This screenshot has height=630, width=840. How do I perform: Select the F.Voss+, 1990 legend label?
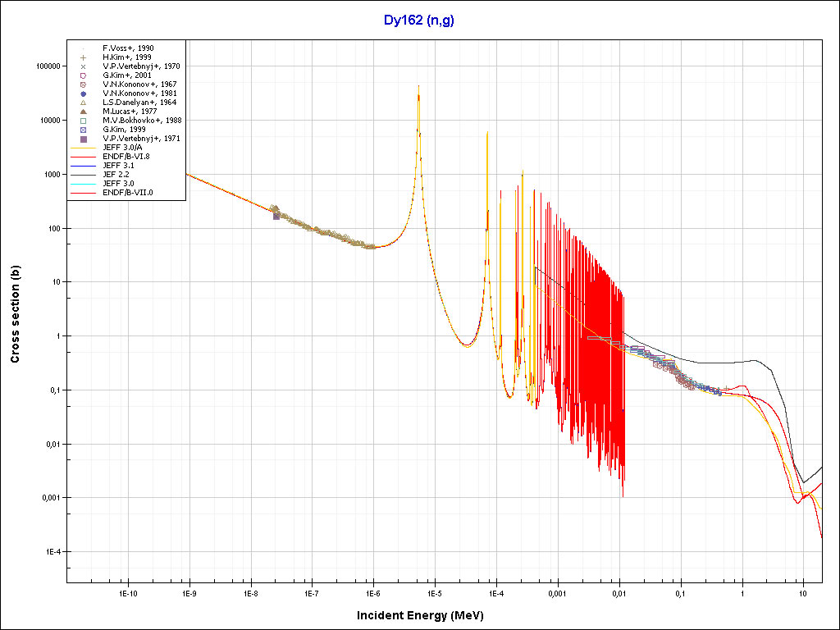click(x=128, y=48)
